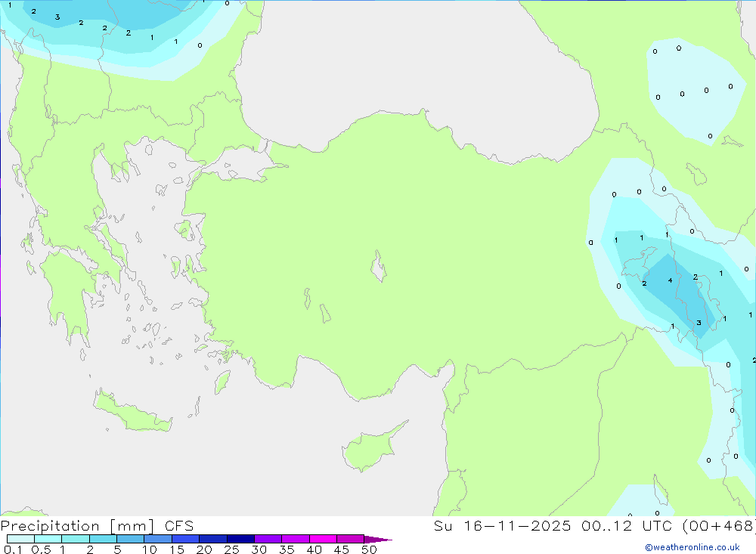This screenshot has height=554, width=756.
Task: Click the legend label '15'
Action: (177, 549)
